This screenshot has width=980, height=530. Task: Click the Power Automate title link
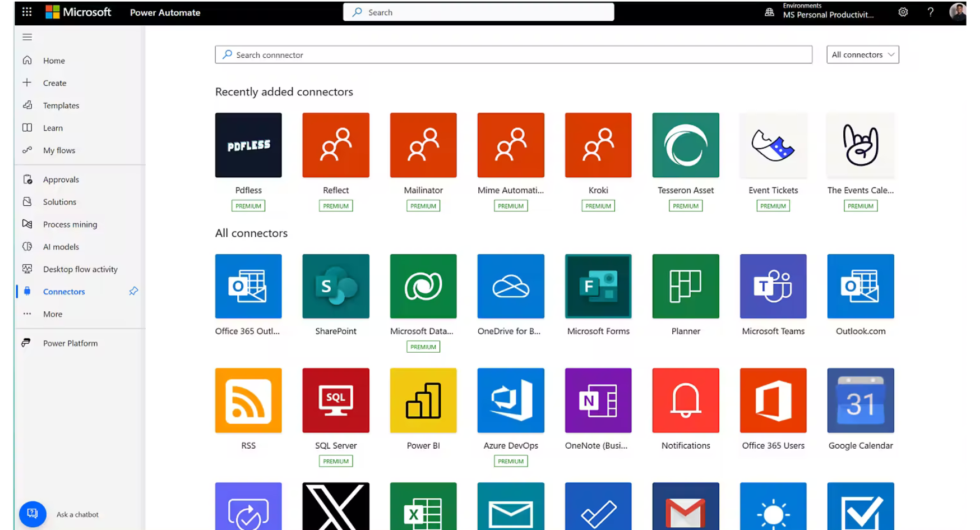click(165, 12)
